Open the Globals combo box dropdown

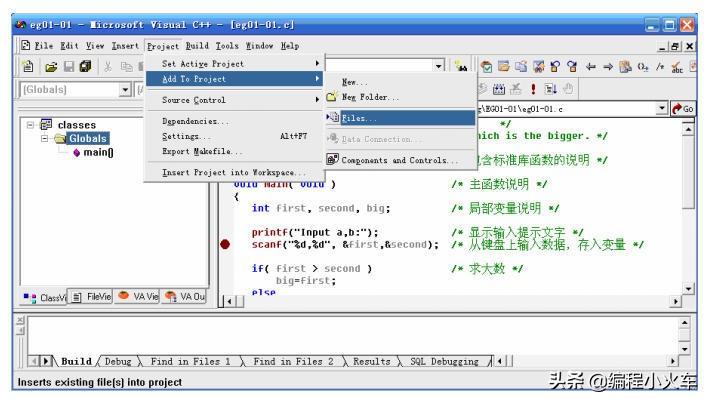coord(125,90)
